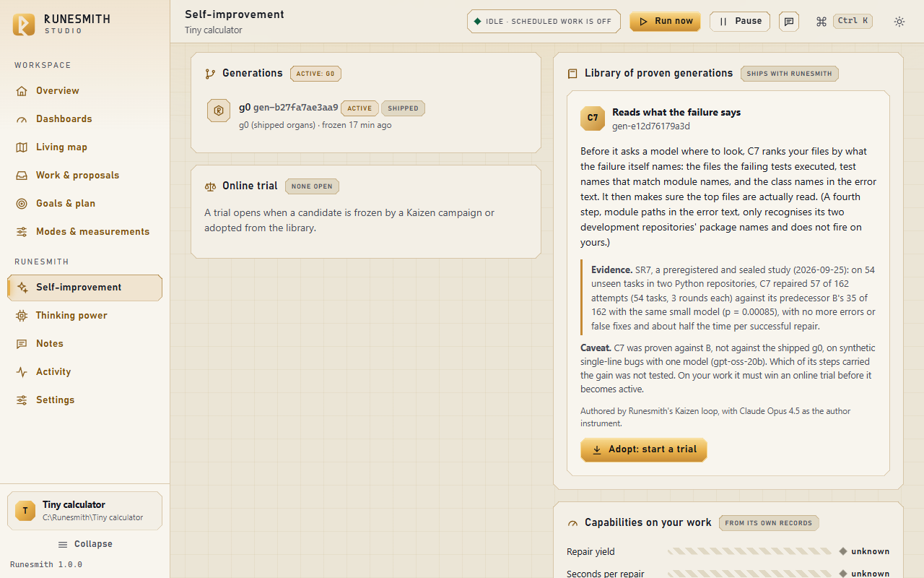The width and height of the screenshot is (924, 578).
Task: Click the C7 generation avatar
Action: pos(593,118)
